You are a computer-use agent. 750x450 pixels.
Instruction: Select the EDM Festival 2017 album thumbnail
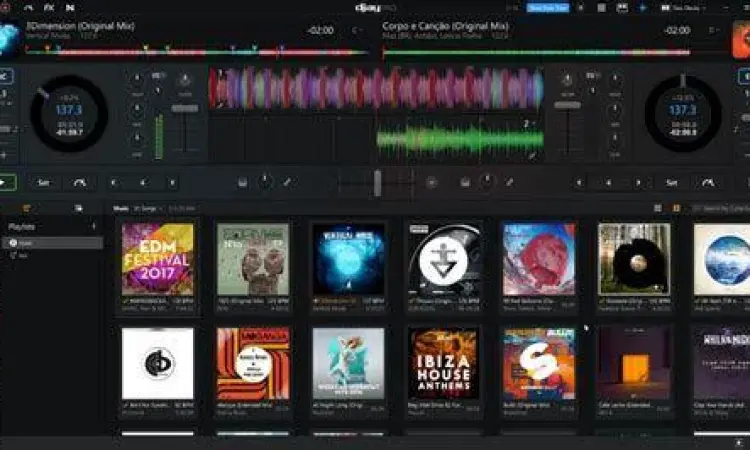click(x=157, y=258)
